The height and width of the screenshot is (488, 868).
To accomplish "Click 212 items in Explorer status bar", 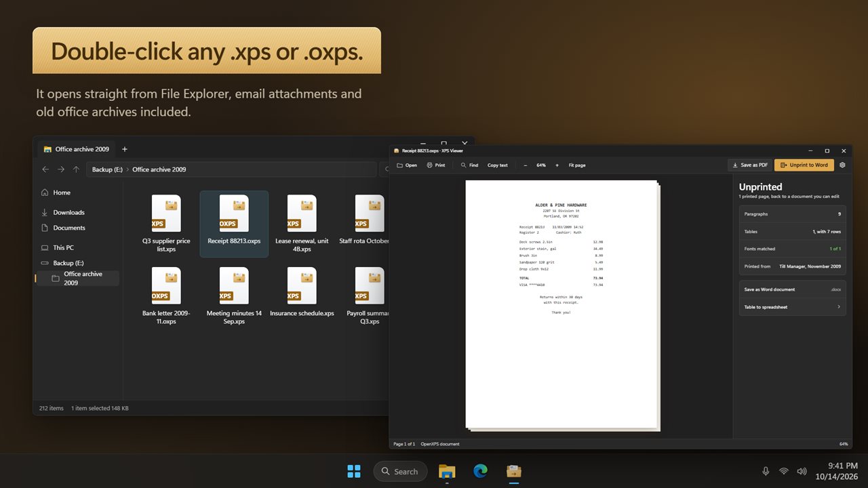I will point(52,408).
